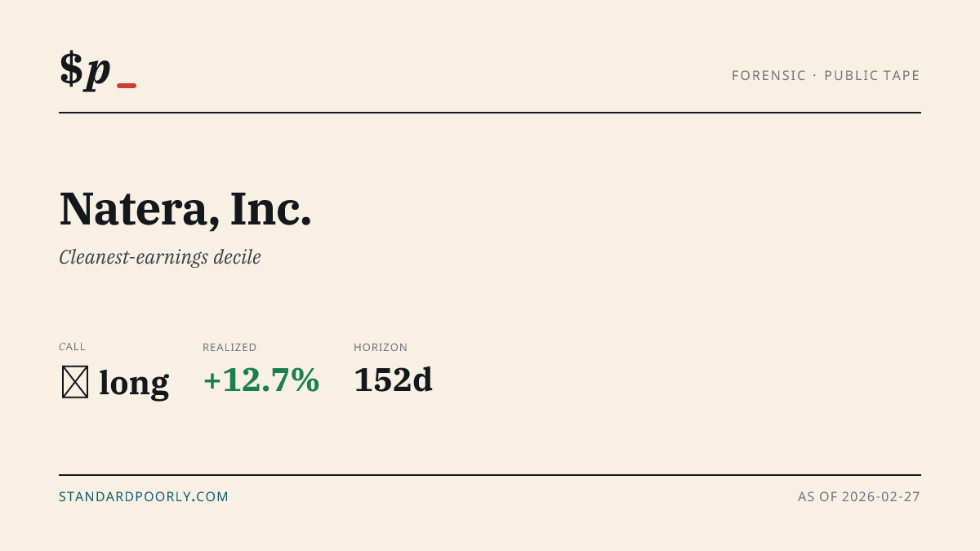980x551 pixels.
Task: Click the italic p in the logo
Action: click(x=98, y=73)
